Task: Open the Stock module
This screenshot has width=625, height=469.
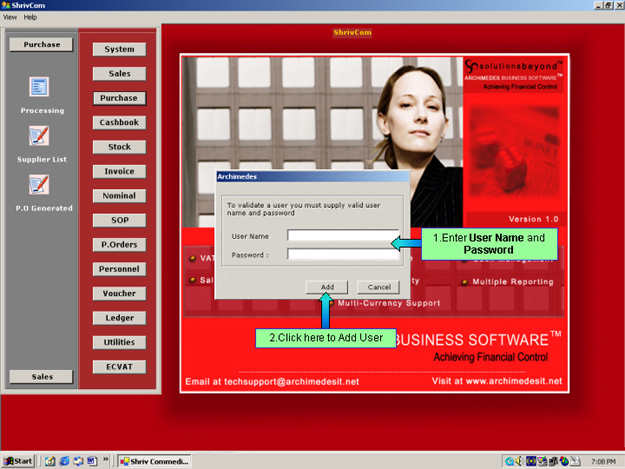Action: pyautogui.click(x=119, y=147)
